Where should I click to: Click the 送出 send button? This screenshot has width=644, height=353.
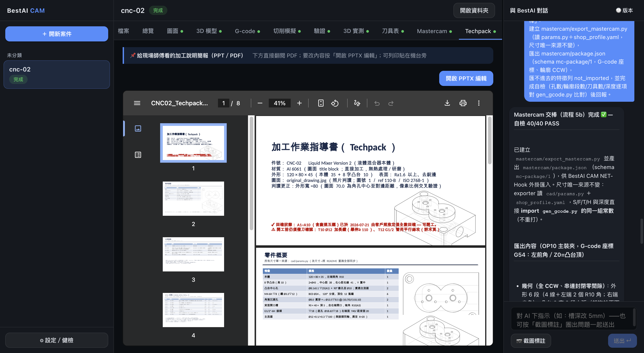pyautogui.click(x=622, y=341)
